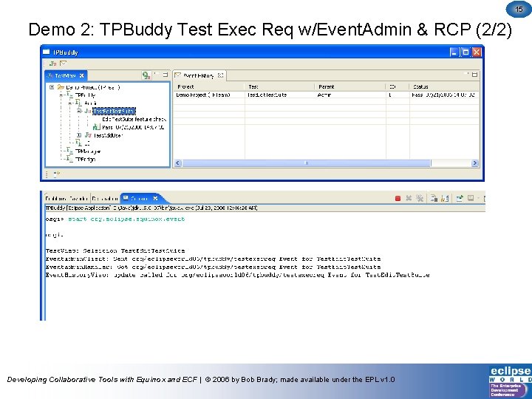Click the EventAdminHandler console line

tap(213, 267)
